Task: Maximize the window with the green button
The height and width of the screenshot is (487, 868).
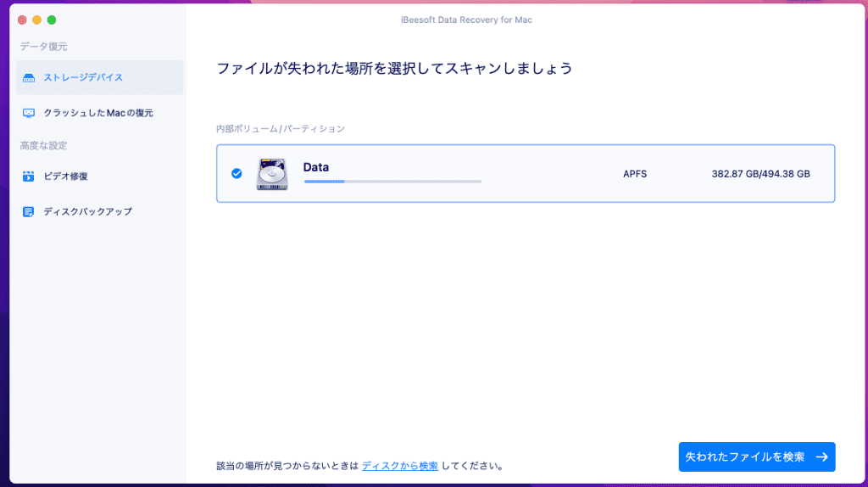Action: [52, 20]
